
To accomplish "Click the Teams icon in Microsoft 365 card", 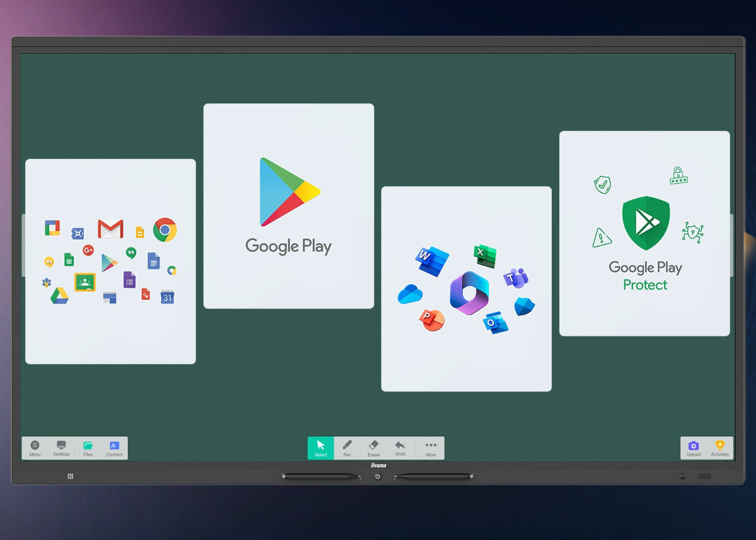I will pyautogui.click(x=516, y=278).
